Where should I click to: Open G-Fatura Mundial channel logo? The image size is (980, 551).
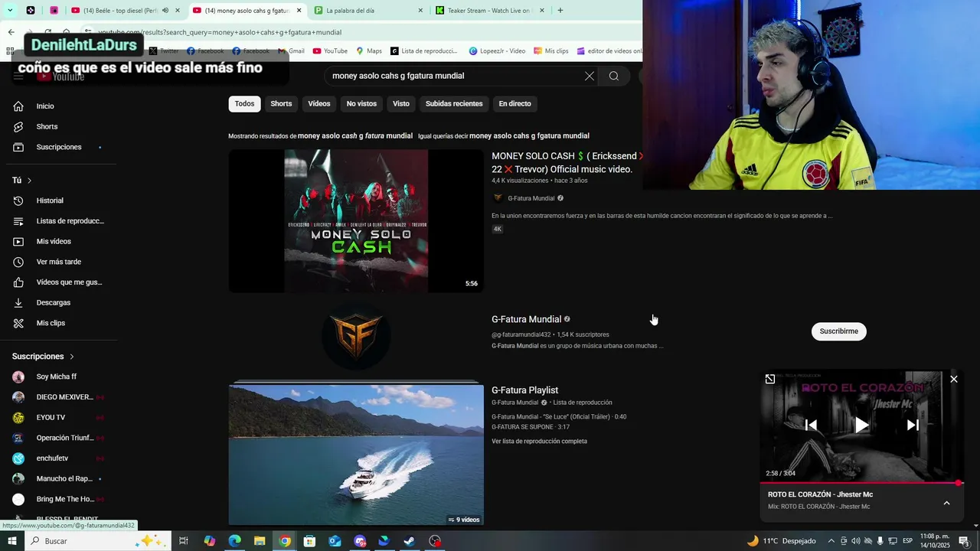[356, 337]
